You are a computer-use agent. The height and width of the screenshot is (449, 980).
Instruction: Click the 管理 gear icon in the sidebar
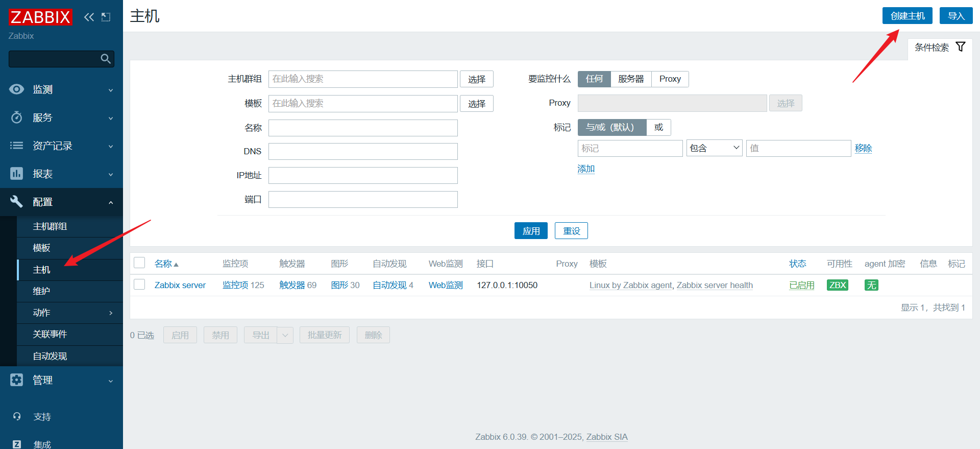[x=17, y=380]
